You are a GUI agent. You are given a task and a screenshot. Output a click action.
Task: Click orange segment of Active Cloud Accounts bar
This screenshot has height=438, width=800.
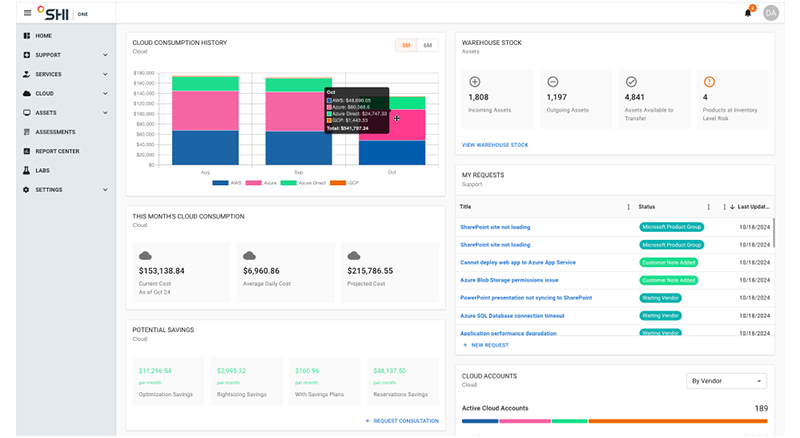tap(678, 421)
